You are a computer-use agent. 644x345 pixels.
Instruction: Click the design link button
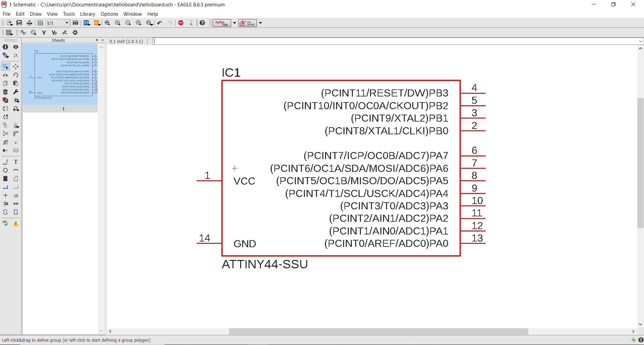click(x=222, y=23)
